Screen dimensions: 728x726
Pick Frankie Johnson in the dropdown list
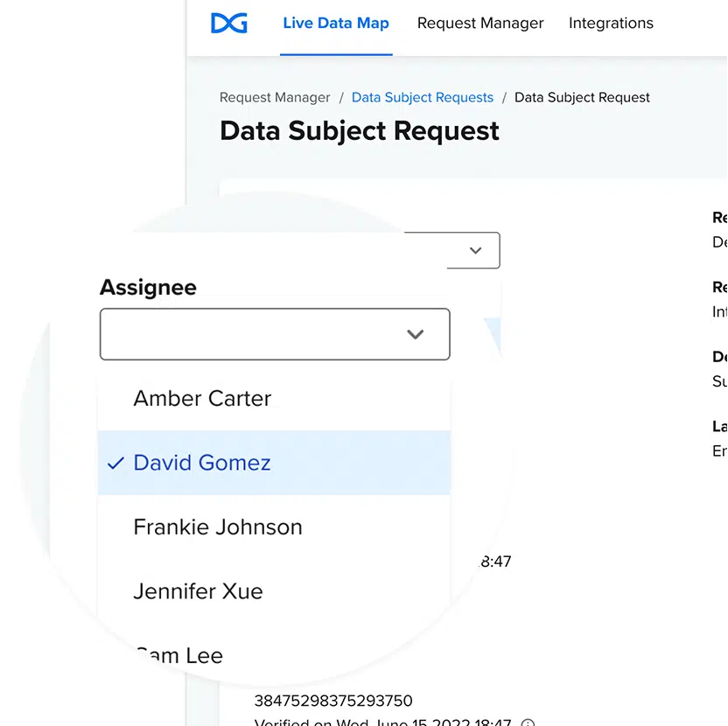pos(218,527)
